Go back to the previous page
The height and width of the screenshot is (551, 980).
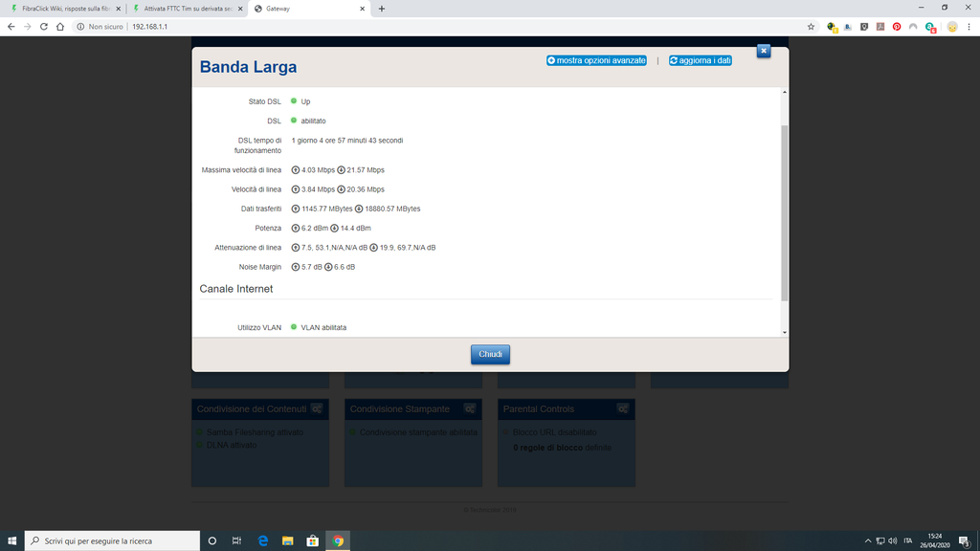tap(11, 27)
